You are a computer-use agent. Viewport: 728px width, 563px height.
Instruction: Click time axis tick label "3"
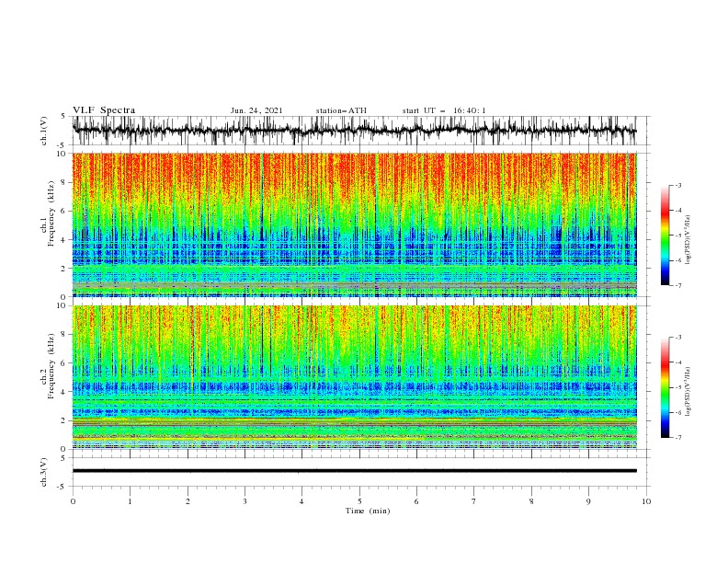(x=245, y=501)
